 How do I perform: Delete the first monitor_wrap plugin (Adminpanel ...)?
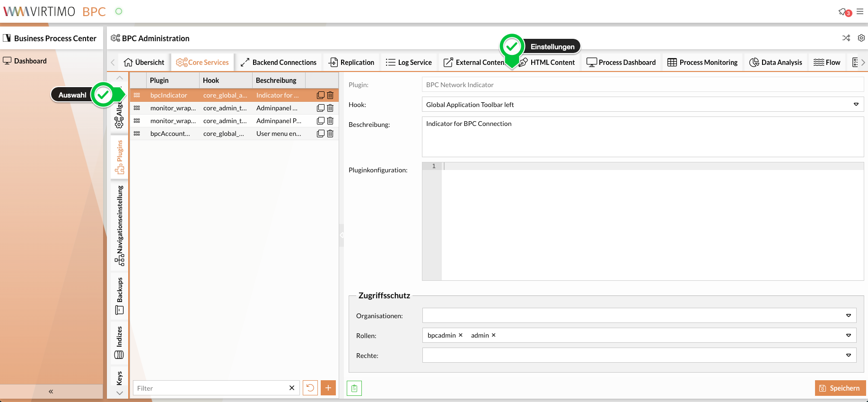(x=330, y=108)
